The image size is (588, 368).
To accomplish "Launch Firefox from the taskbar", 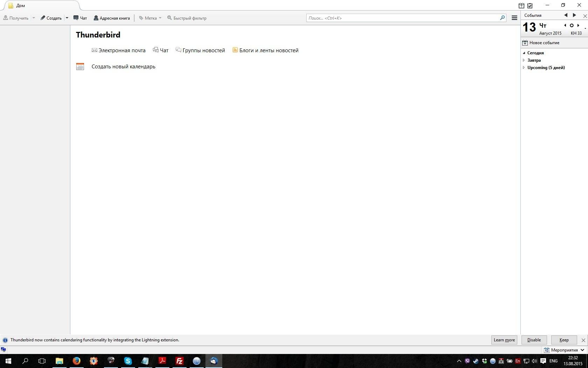I will coord(76,361).
